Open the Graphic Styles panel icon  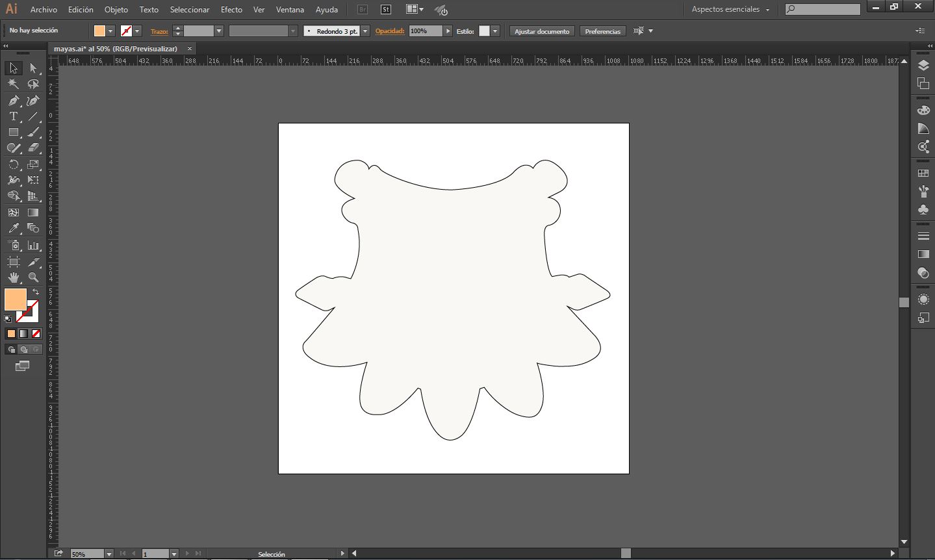[x=923, y=318]
